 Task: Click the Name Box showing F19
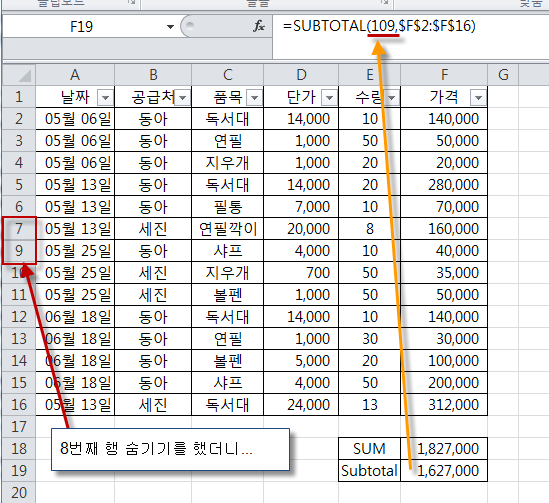[x=81, y=27]
